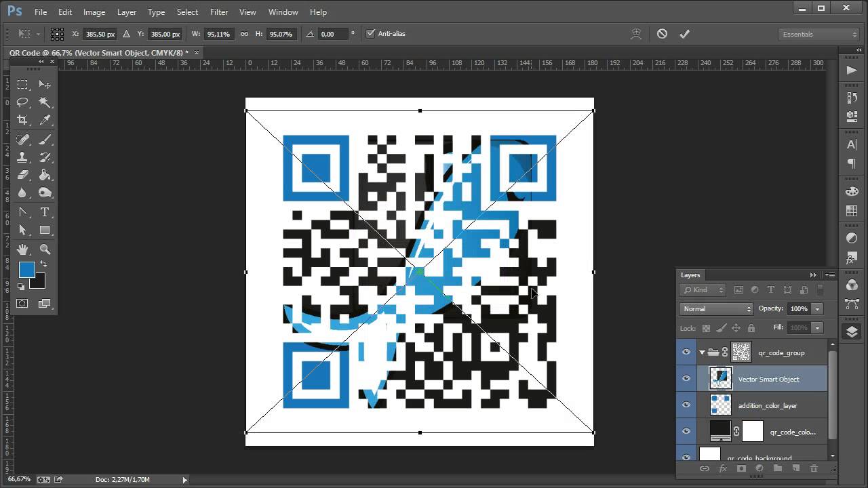Image resolution: width=868 pixels, height=488 pixels.
Task: Toggle maintain aspect ratio link icon
Action: (x=244, y=34)
